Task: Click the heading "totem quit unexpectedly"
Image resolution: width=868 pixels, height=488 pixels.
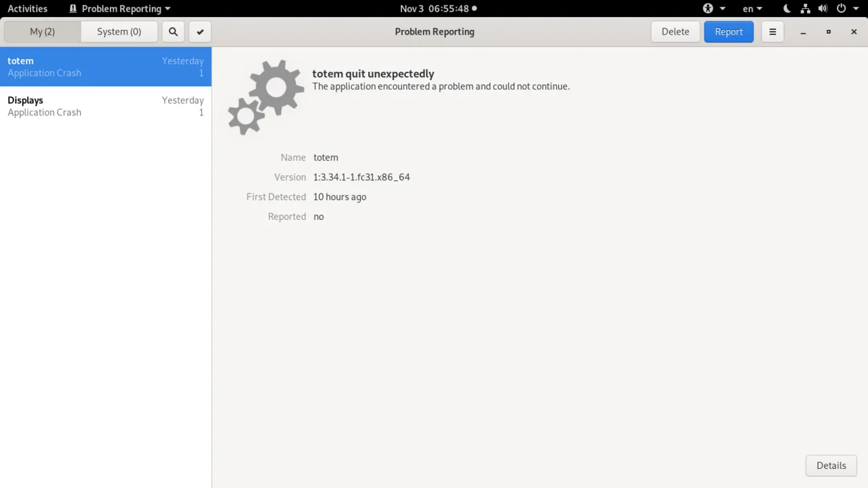Action: click(x=373, y=74)
